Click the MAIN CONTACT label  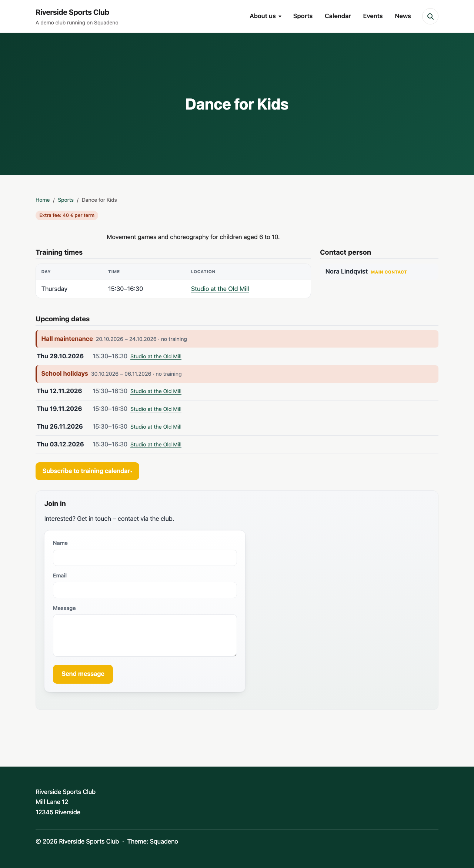point(389,272)
